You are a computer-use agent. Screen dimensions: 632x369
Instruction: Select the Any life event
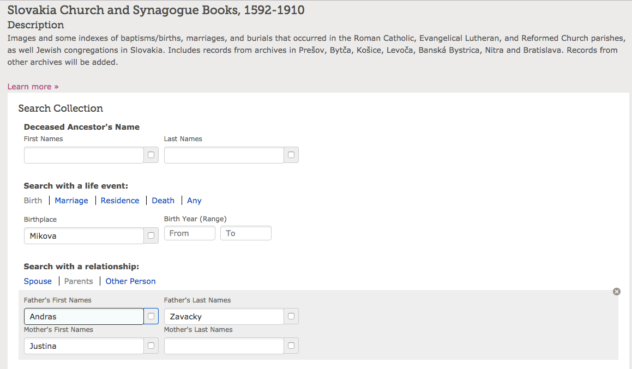point(194,200)
